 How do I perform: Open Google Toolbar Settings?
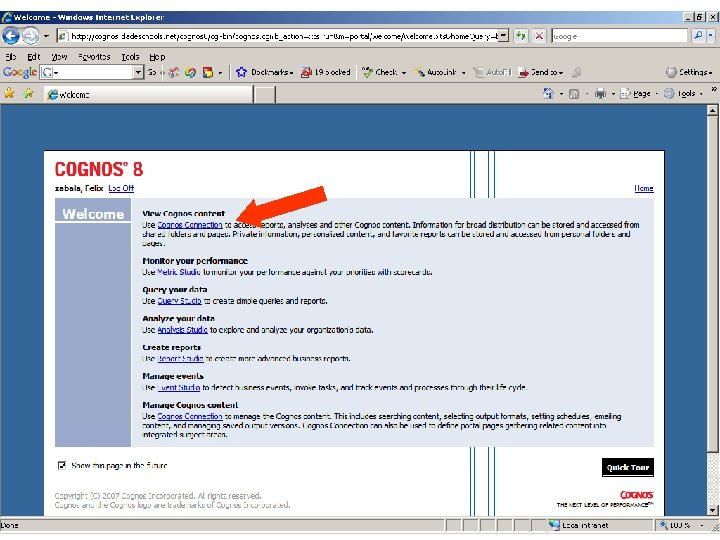pos(689,72)
